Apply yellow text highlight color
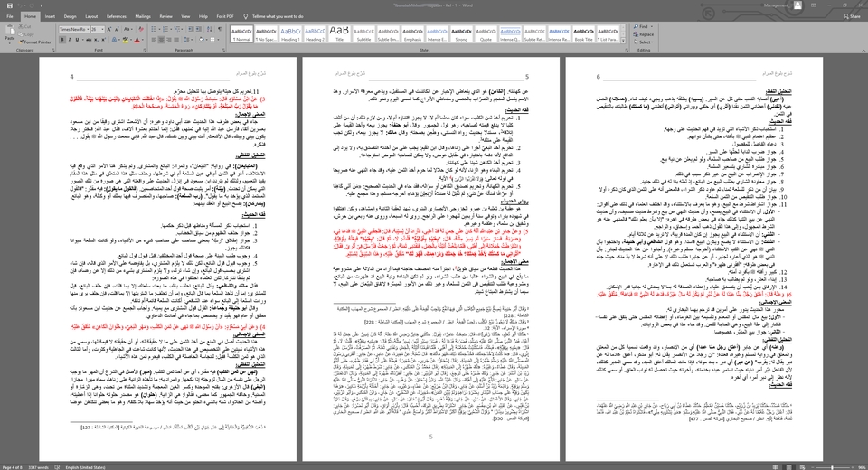 coord(125,40)
